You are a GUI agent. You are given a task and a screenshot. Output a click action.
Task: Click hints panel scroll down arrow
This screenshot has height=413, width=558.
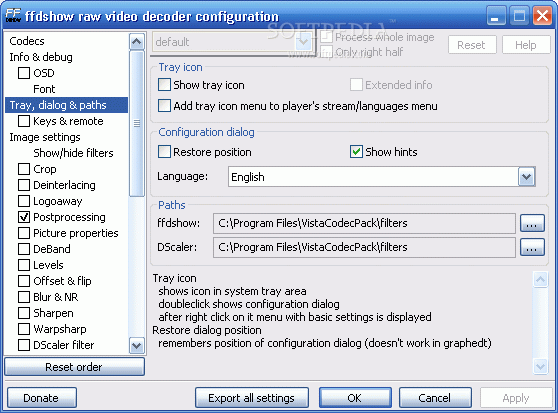[541, 366]
